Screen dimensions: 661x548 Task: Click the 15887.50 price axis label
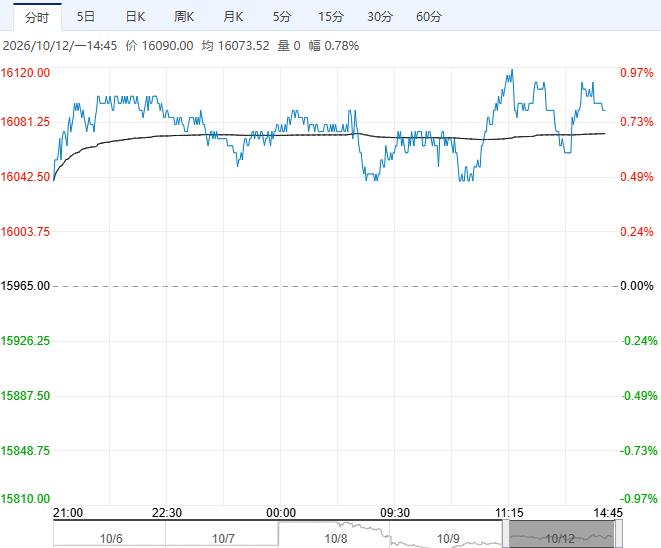click(x=25, y=396)
